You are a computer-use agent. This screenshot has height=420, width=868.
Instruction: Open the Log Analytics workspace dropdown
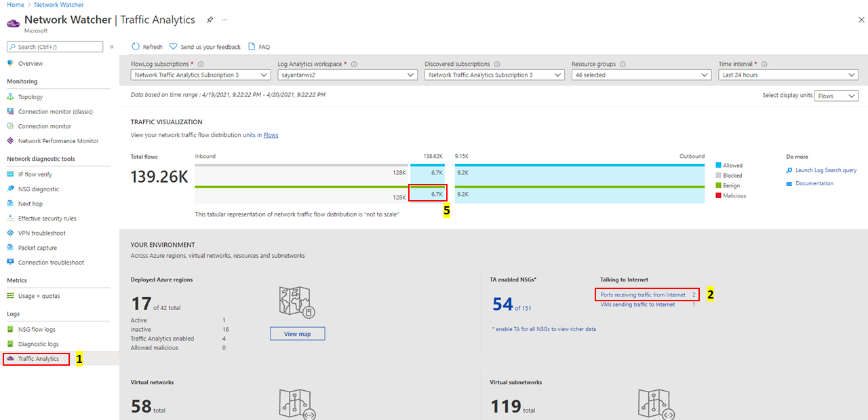348,75
